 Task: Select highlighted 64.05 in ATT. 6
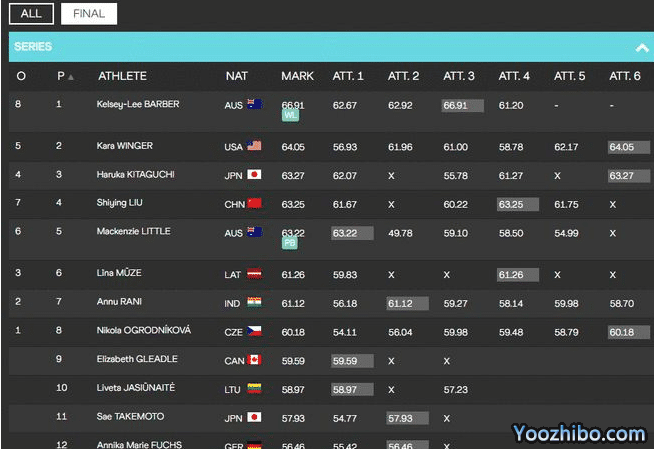point(629,147)
